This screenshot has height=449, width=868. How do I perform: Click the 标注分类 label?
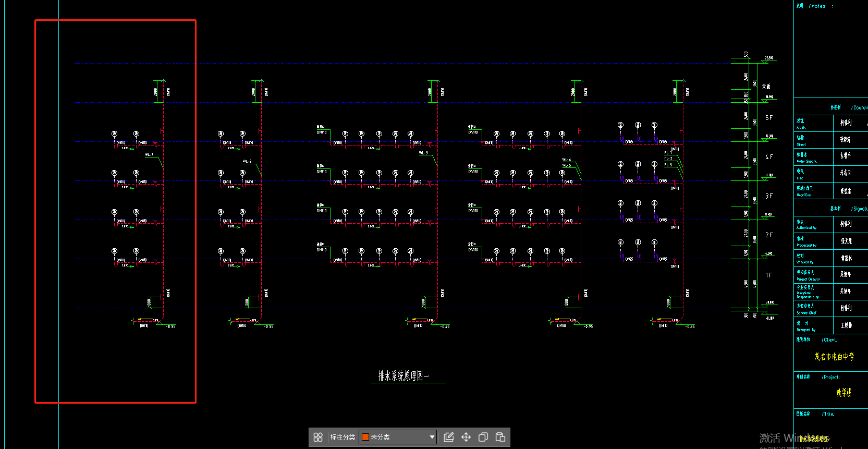pos(343,437)
